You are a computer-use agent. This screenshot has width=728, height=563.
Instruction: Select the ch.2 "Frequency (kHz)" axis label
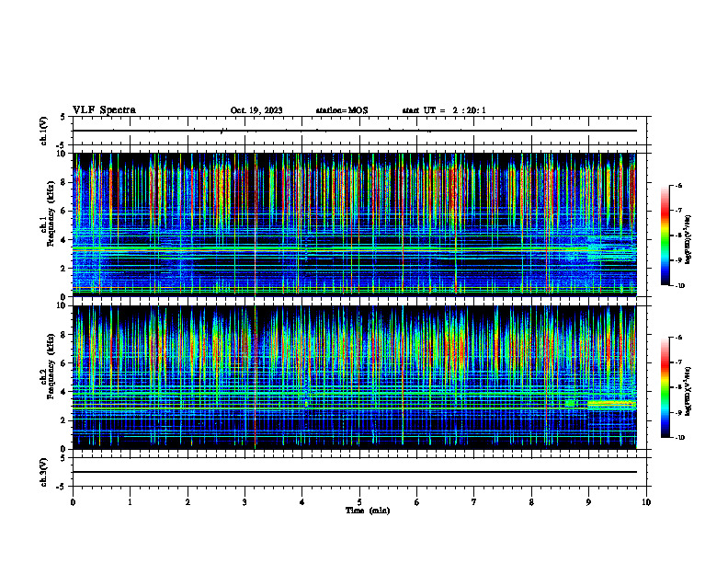51,366
